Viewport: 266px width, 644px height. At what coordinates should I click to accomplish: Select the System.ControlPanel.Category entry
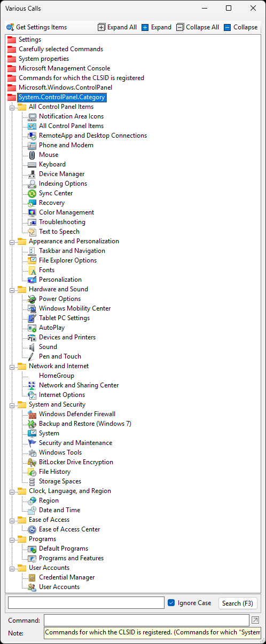[62, 97]
